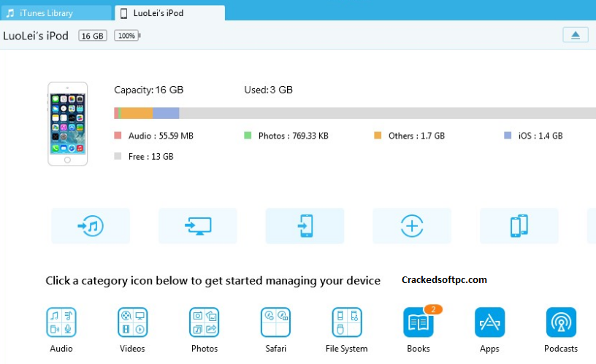Open the Podcasts category

[x=561, y=330]
